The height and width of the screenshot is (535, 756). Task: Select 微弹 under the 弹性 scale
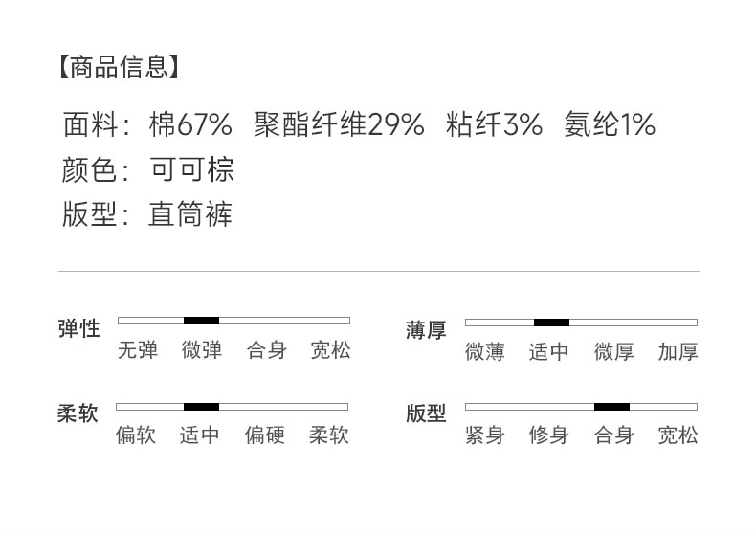click(202, 350)
